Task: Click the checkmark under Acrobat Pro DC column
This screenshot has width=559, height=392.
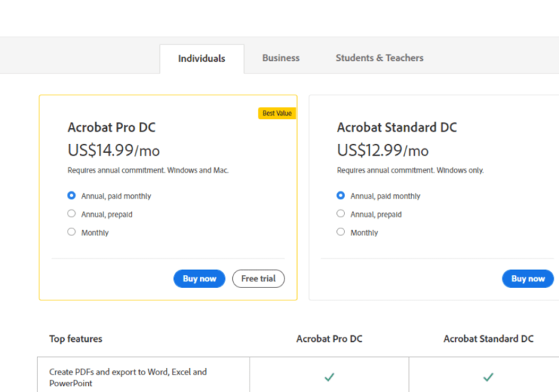Action: [330, 377]
